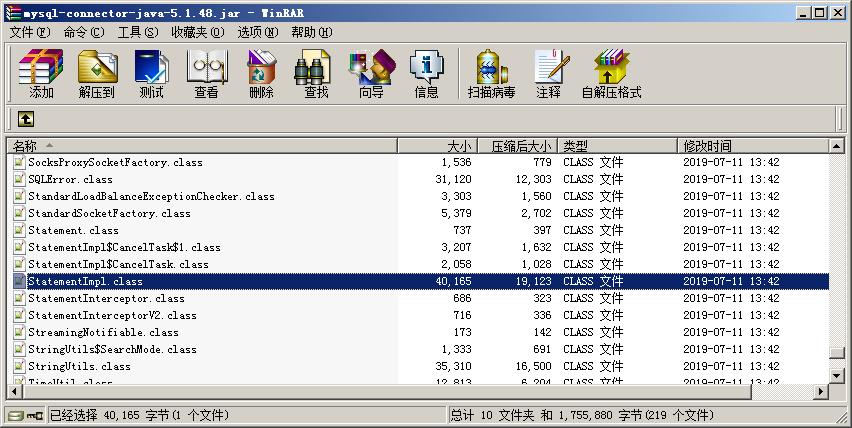This screenshot has width=852, height=428.
Task: Click the vertical scrollbar thumb
Action: point(837,353)
